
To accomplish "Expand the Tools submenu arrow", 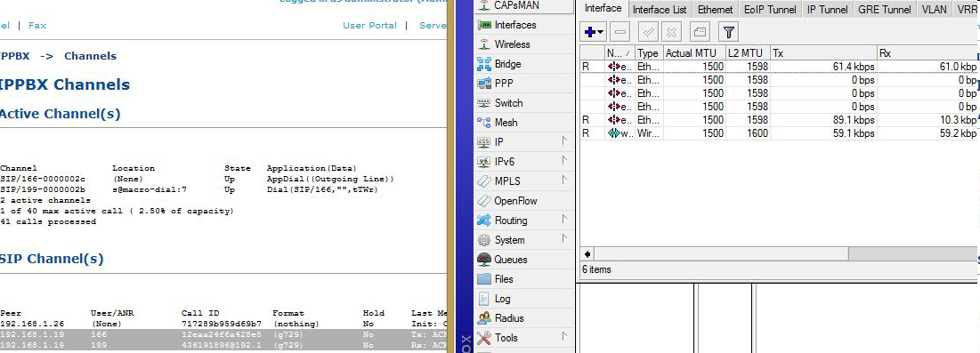I will click(564, 336).
